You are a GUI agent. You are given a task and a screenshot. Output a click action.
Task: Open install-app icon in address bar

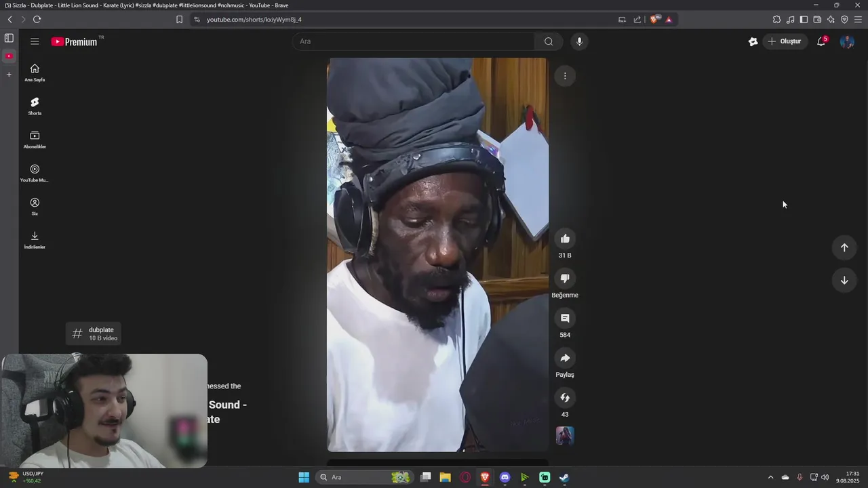pos(622,20)
